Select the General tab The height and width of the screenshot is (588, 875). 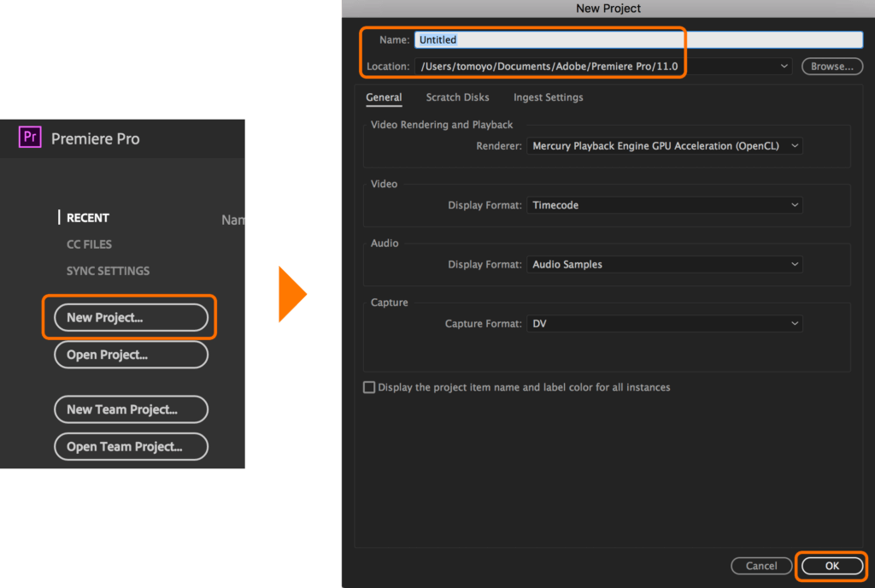click(384, 97)
